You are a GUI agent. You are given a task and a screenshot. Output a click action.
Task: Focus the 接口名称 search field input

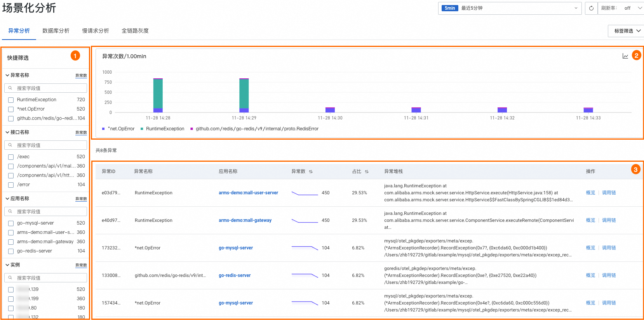click(x=50, y=145)
